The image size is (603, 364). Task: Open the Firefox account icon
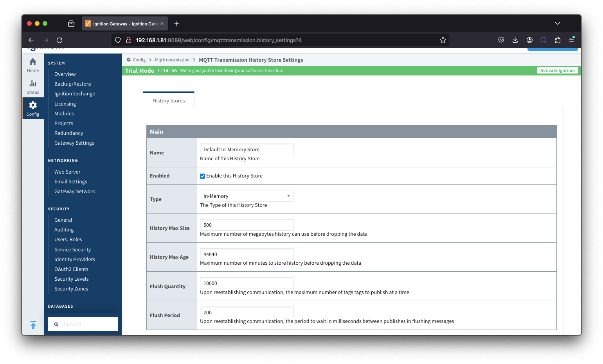(x=529, y=40)
